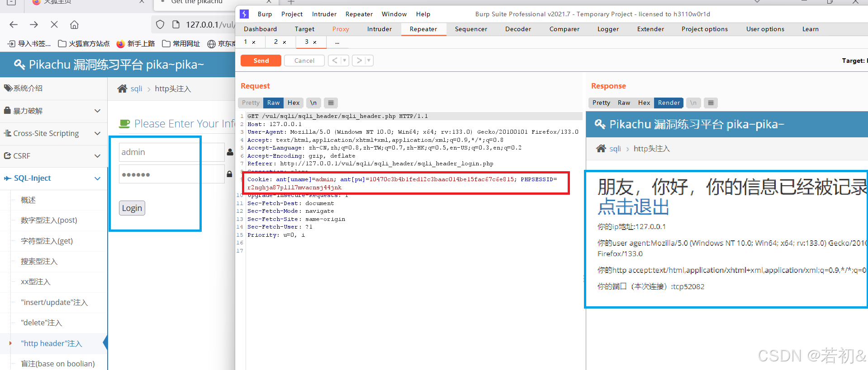868x370 pixels.
Task: Click sqli breadcrumb link in browser
Action: (x=136, y=89)
